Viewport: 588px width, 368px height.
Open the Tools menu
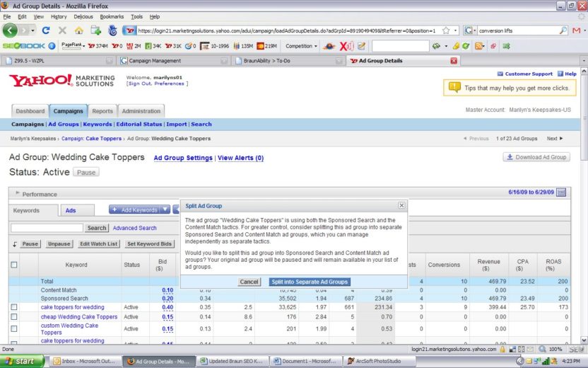(136, 16)
